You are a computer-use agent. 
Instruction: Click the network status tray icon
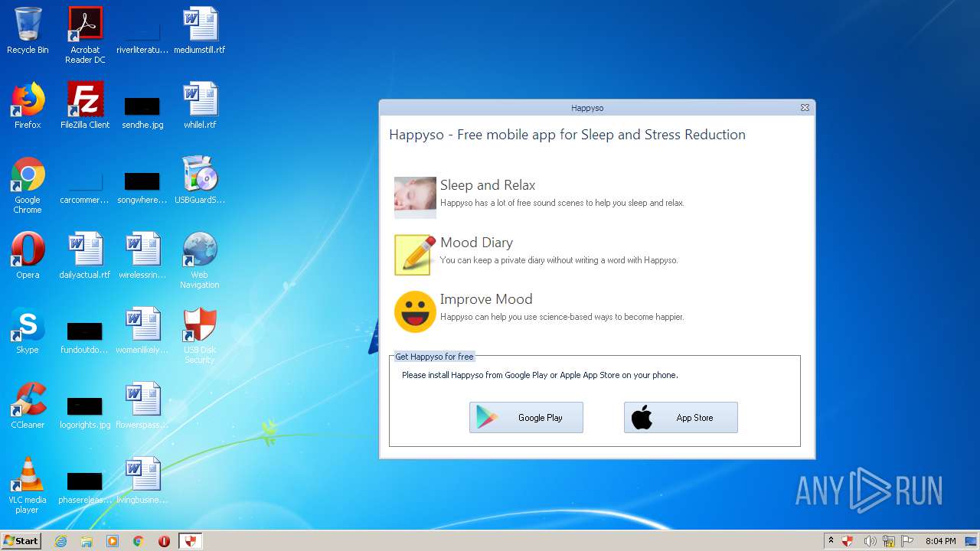889,541
